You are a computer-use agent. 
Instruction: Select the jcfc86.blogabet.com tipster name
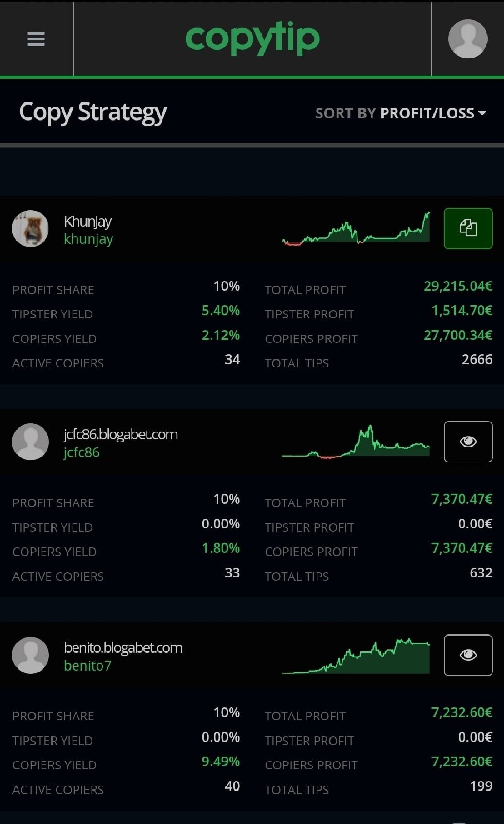[120, 435]
